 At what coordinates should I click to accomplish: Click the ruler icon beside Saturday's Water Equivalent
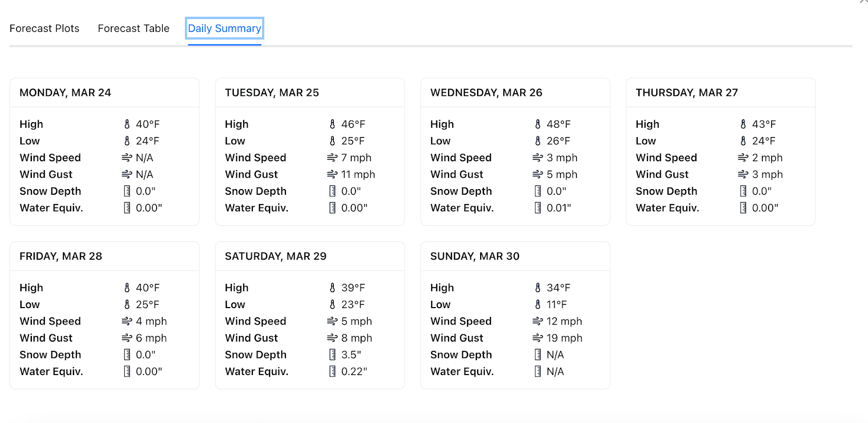332,371
